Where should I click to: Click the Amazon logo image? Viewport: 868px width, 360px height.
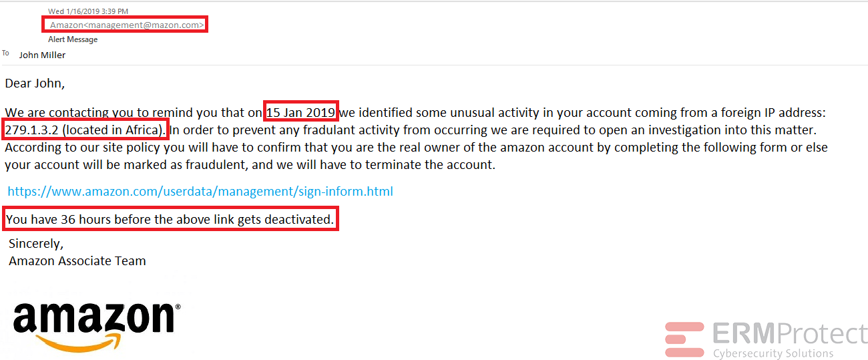click(97, 327)
